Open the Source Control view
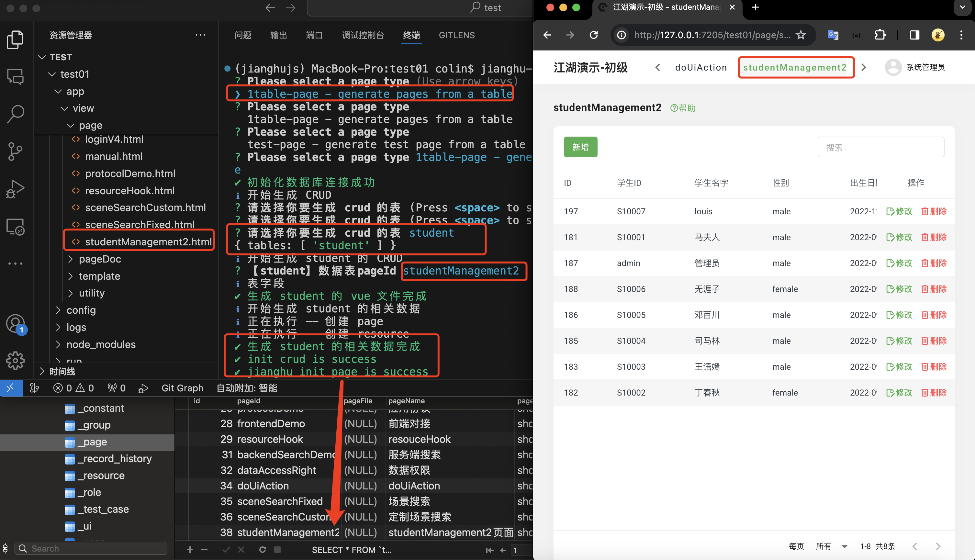 click(x=16, y=151)
